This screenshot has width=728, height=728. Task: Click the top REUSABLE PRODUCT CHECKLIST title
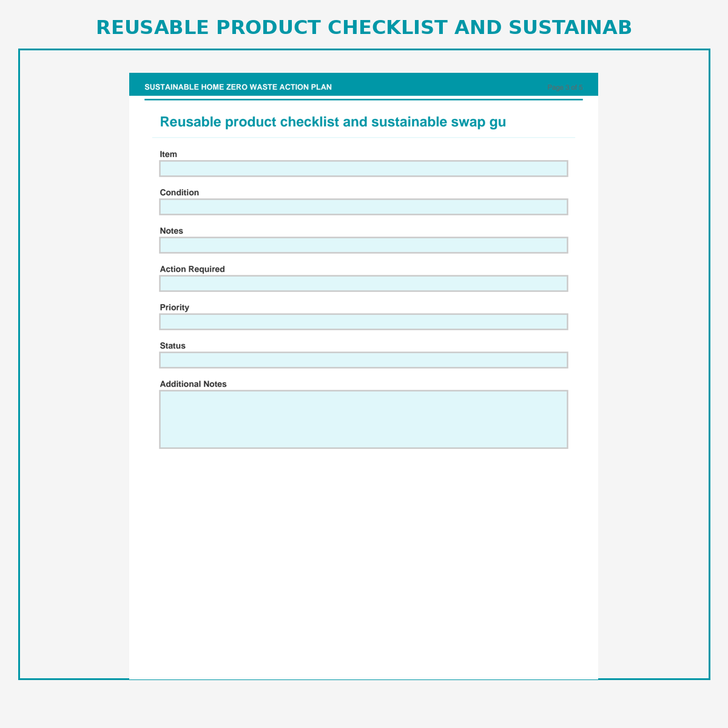[364, 27]
